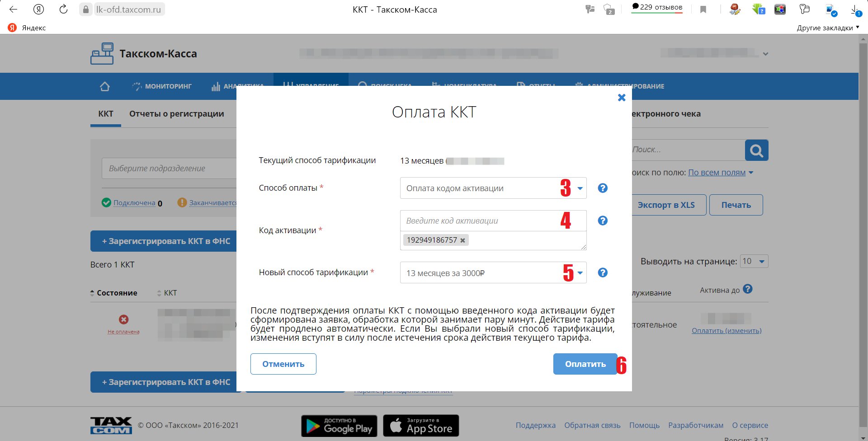Image resolution: width=868 pixels, height=441 pixels.
Task: Sort table by Состояние column
Action: [x=114, y=293]
